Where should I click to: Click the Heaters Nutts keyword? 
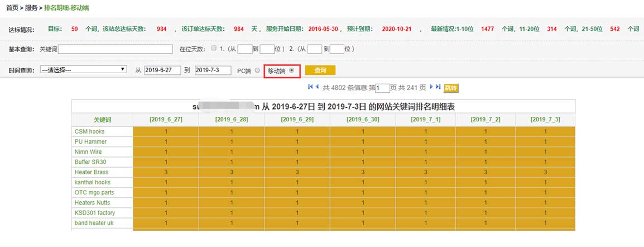point(93,203)
